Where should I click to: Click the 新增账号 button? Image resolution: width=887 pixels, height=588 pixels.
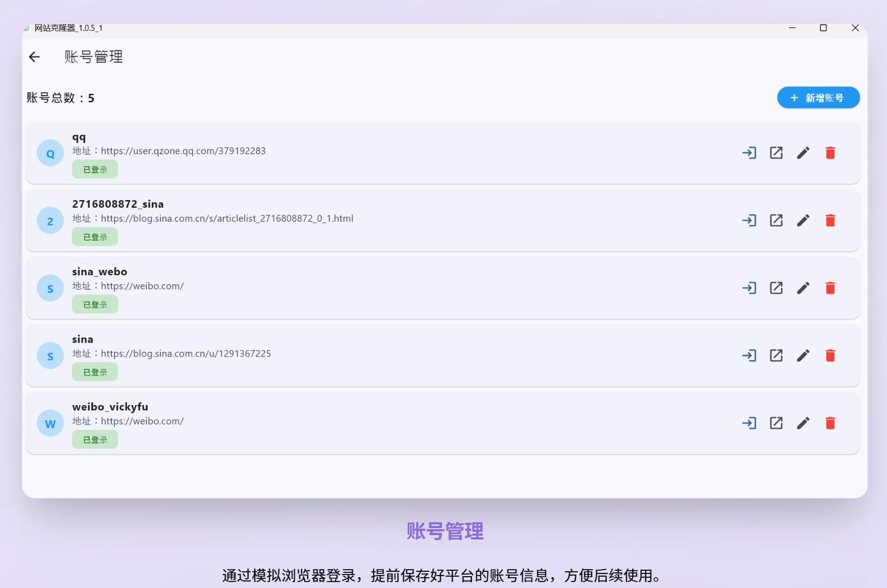click(x=818, y=98)
